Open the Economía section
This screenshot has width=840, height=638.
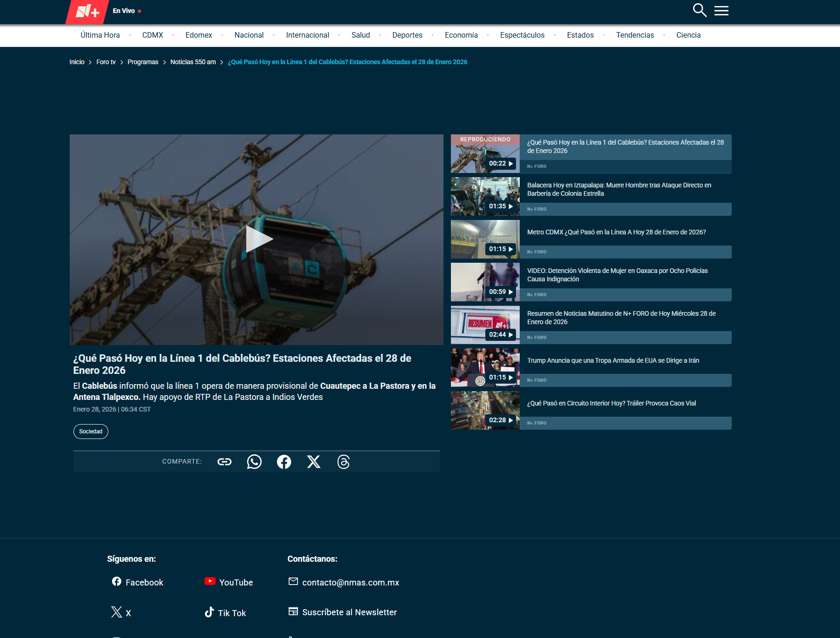pos(461,35)
